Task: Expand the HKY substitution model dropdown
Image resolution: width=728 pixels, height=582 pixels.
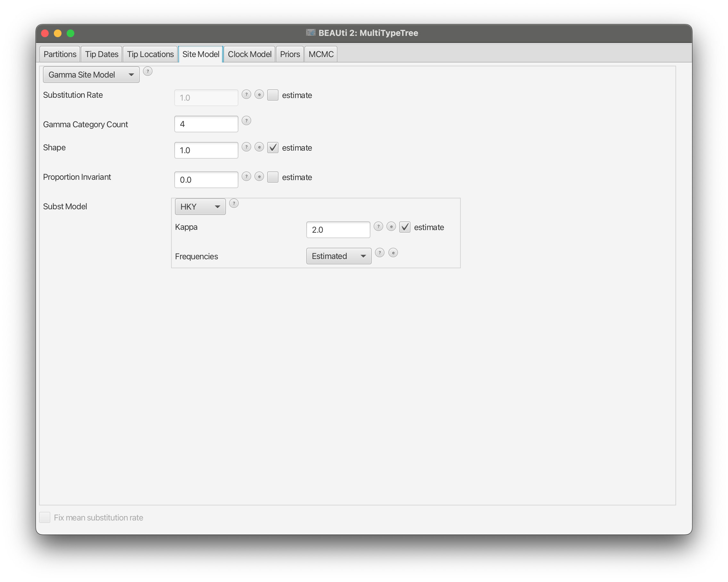Action: (x=200, y=207)
